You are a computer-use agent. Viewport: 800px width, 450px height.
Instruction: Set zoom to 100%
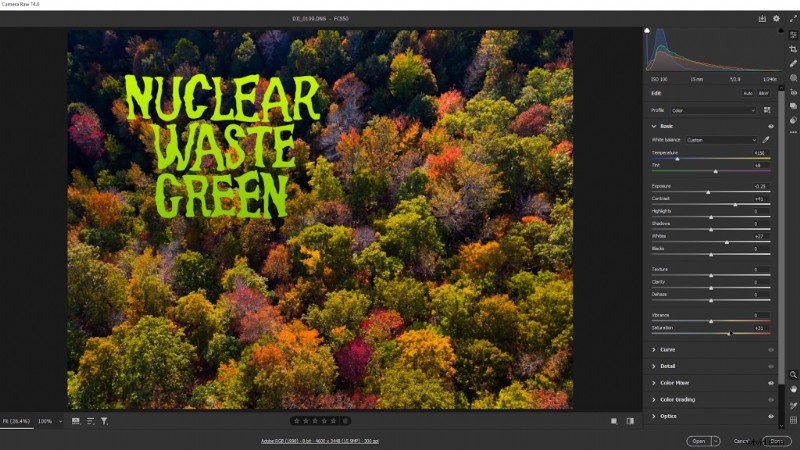click(x=45, y=421)
